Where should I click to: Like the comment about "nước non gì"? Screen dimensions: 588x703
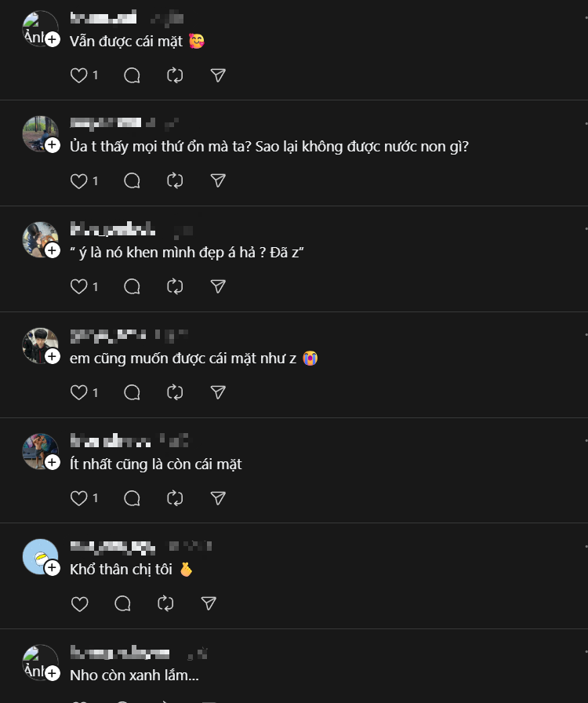pyautogui.click(x=79, y=180)
